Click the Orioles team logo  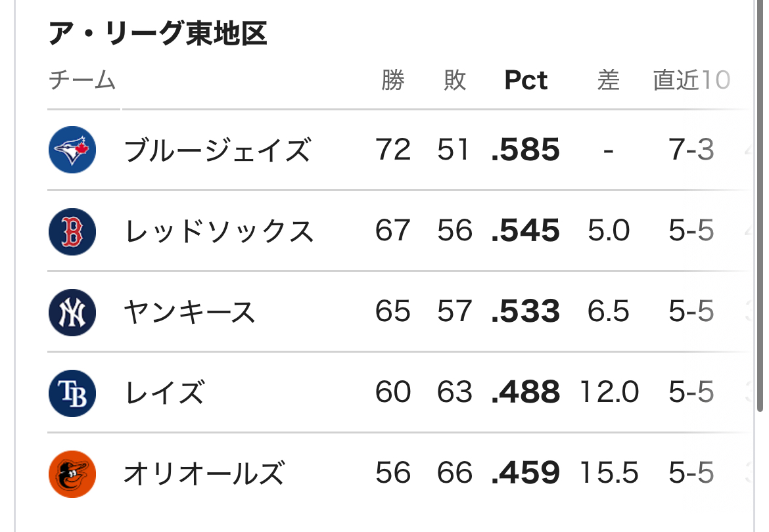tap(72, 474)
